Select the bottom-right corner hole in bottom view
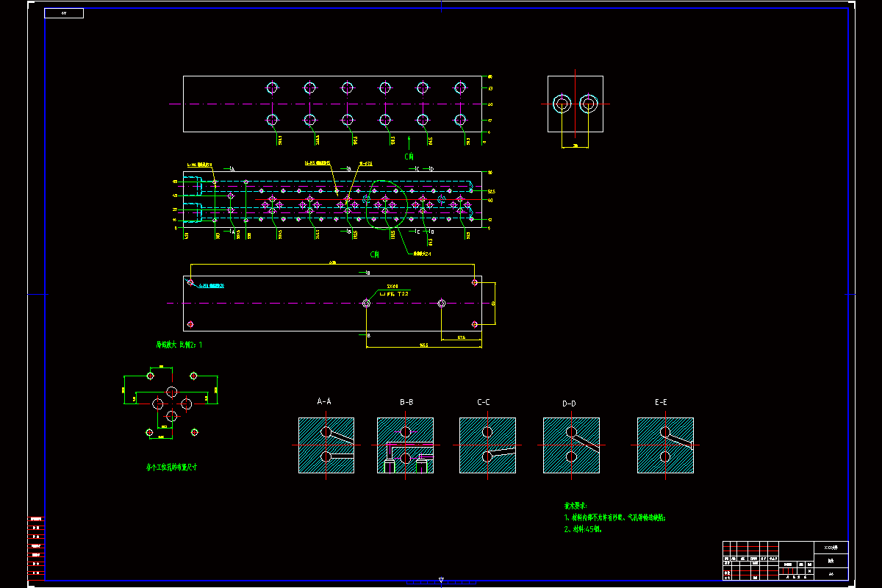The image size is (882, 588). 475,324
